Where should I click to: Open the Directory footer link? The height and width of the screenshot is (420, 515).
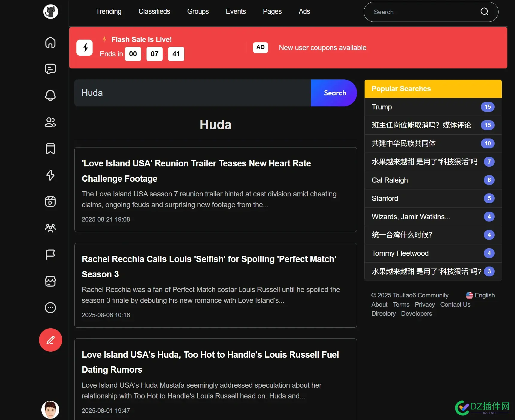click(383, 314)
